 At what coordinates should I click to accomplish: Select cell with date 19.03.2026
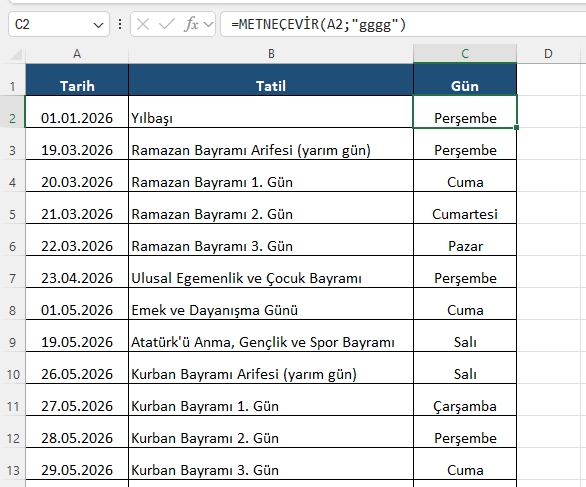[x=77, y=144]
